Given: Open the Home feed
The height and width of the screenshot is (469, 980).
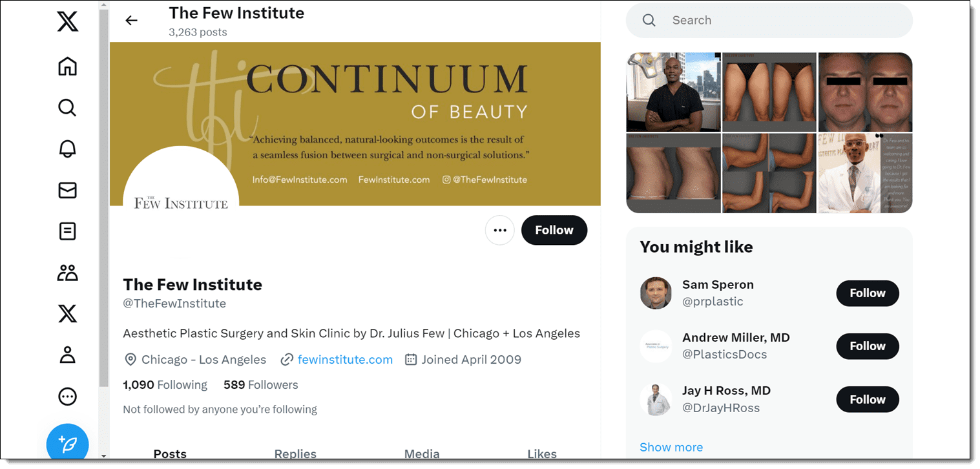Looking at the screenshot, I should click(x=67, y=66).
